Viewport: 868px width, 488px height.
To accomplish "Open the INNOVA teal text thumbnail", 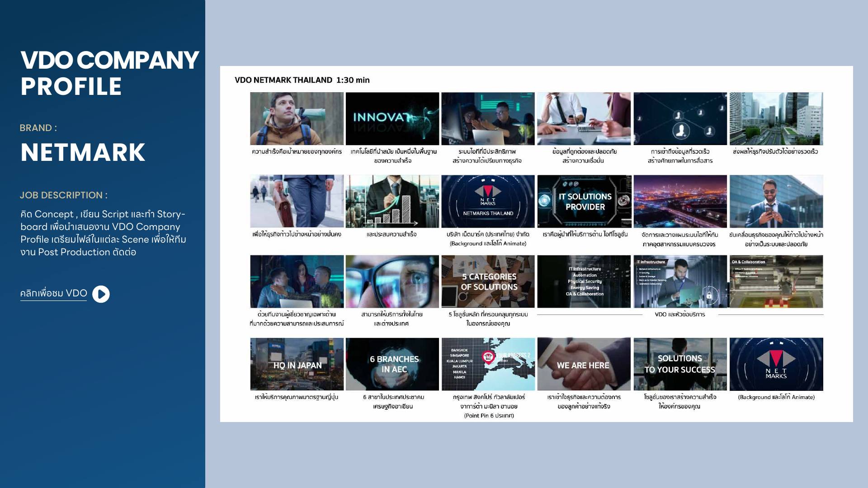I will click(x=392, y=119).
